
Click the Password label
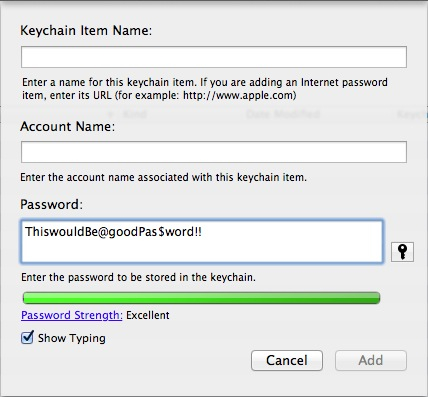[x=51, y=204]
